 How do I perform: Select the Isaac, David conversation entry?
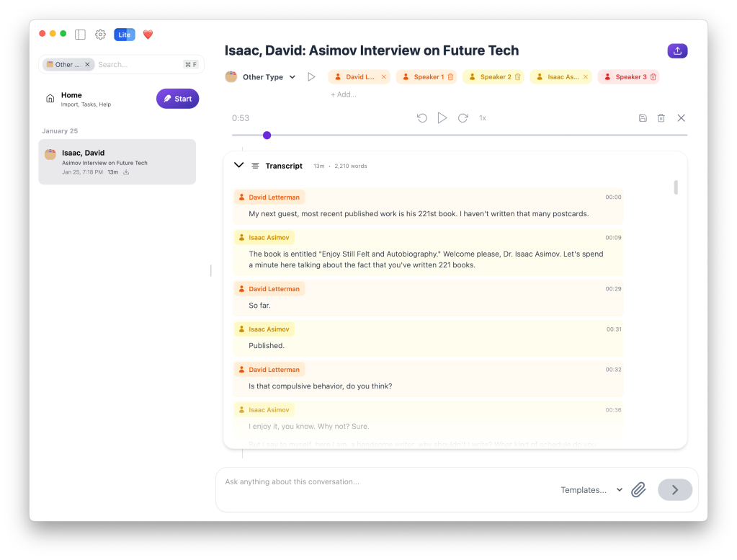pyautogui.click(x=117, y=161)
